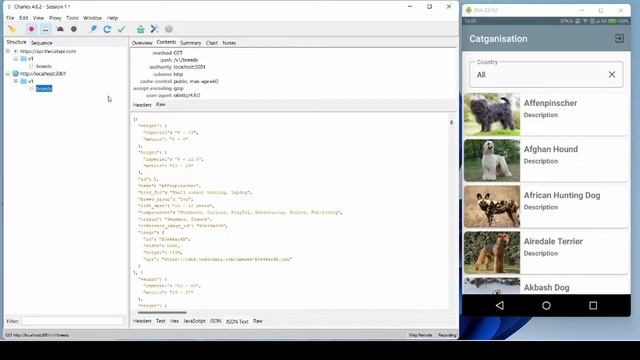Viewport: 640px width, 360px height.
Task: Open the Chart tab
Action: click(x=211, y=43)
